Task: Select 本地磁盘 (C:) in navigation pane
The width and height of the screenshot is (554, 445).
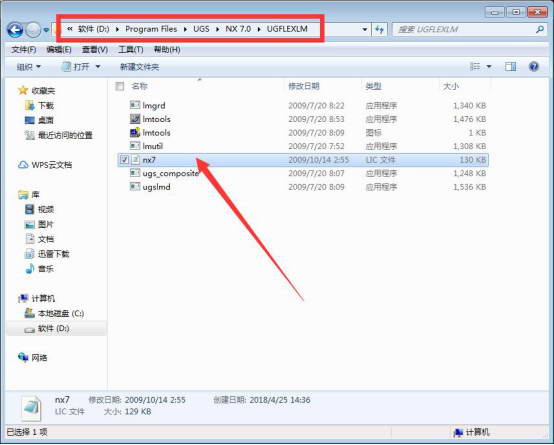Action: pos(54,313)
